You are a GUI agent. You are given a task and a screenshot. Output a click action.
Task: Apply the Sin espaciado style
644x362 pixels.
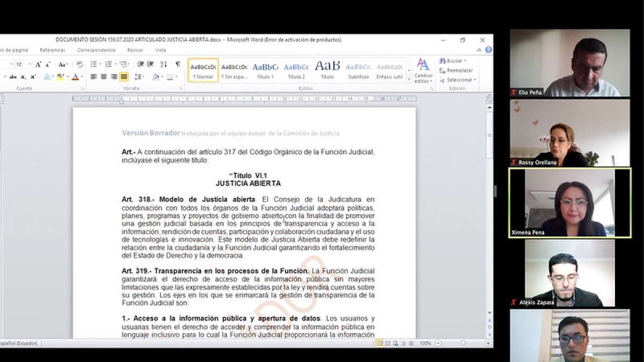coord(235,71)
